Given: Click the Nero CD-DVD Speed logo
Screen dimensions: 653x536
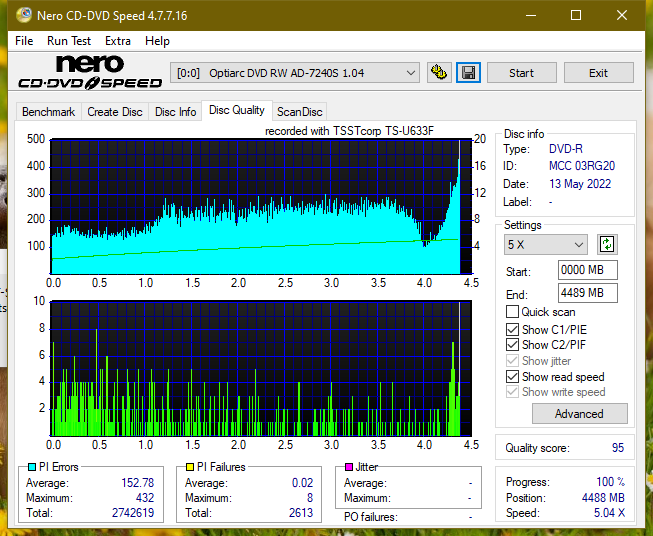Looking at the screenshot, I should [90, 72].
